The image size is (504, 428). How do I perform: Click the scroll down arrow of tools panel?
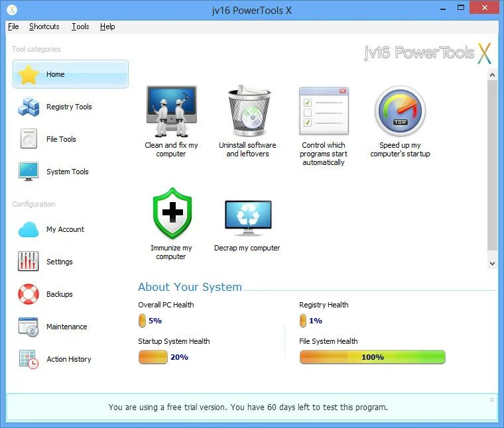492,263
